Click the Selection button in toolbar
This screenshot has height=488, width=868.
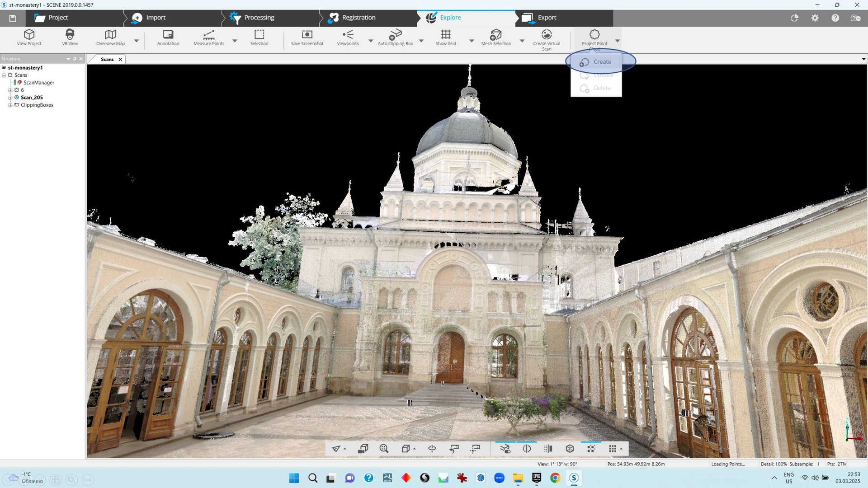click(x=259, y=37)
